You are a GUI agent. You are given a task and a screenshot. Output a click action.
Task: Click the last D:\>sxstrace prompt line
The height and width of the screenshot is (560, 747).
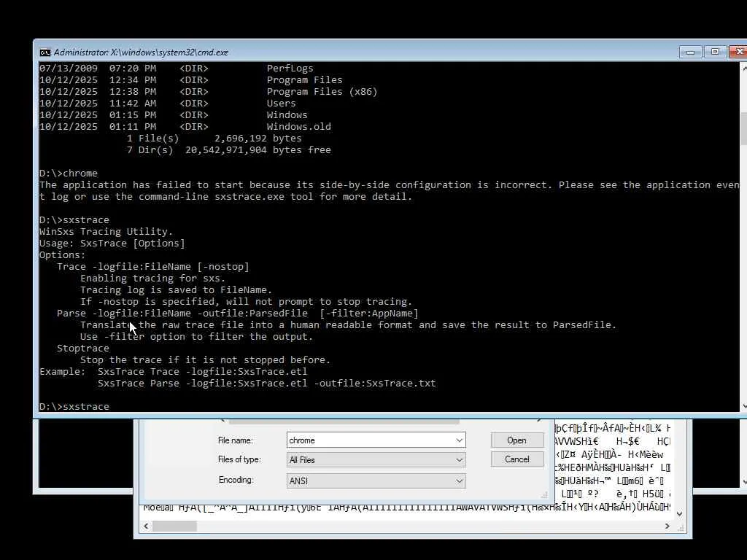click(x=74, y=406)
